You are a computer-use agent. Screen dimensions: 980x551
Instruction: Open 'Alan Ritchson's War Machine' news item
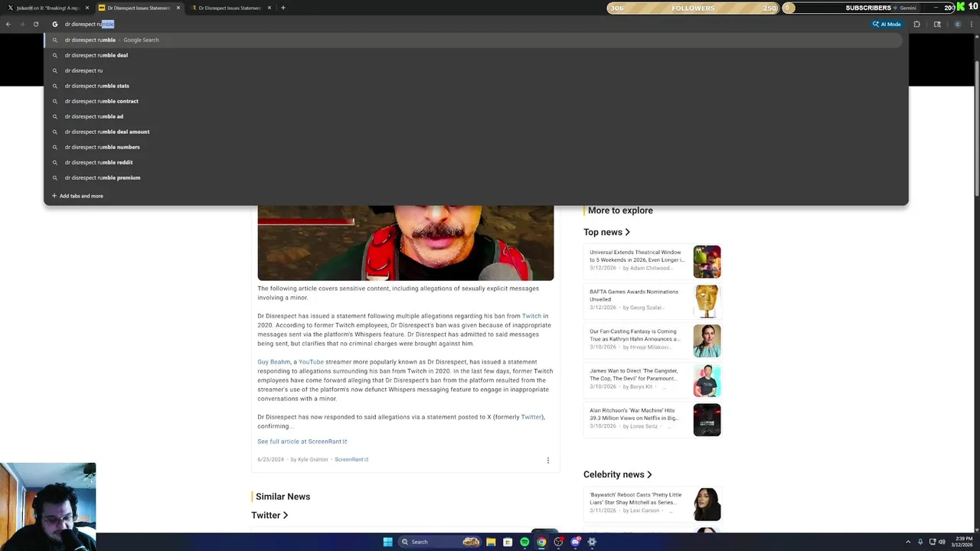click(x=652, y=419)
